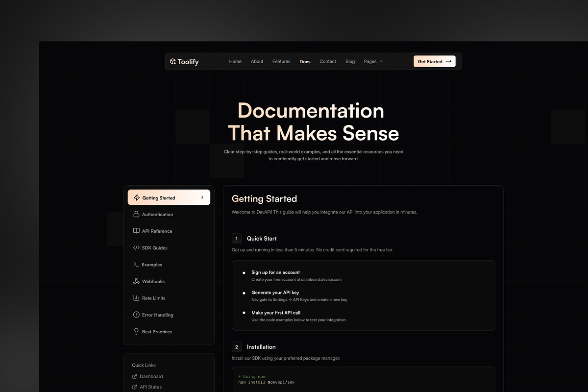Click 'Sign up for an account' step
The image size is (588, 392).
click(x=275, y=272)
